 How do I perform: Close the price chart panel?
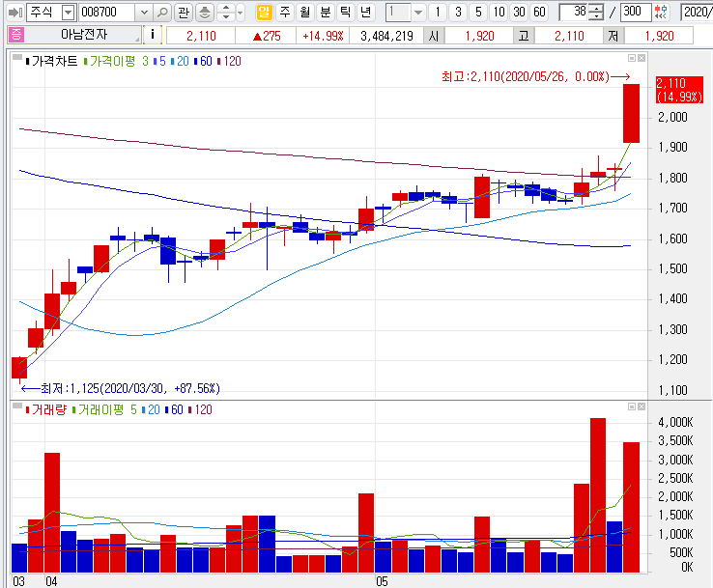(x=642, y=58)
